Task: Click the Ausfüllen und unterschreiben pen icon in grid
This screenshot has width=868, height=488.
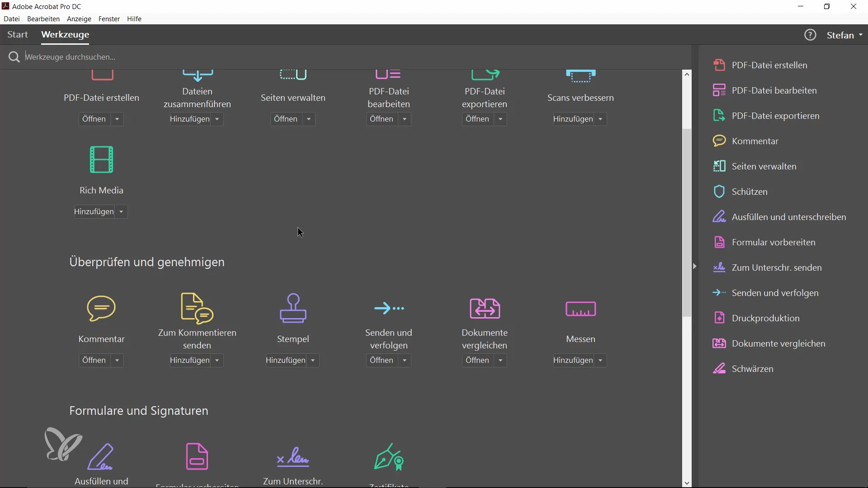Action: (x=100, y=457)
